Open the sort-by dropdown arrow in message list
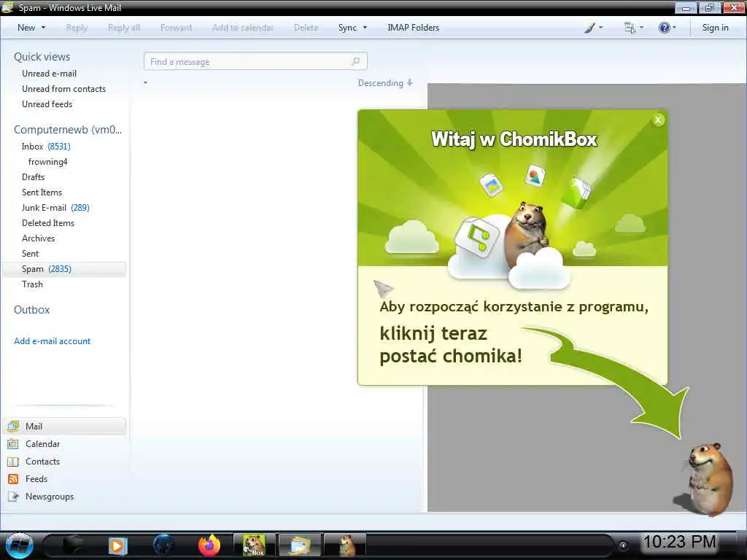The height and width of the screenshot is (560, 747). 146,83
